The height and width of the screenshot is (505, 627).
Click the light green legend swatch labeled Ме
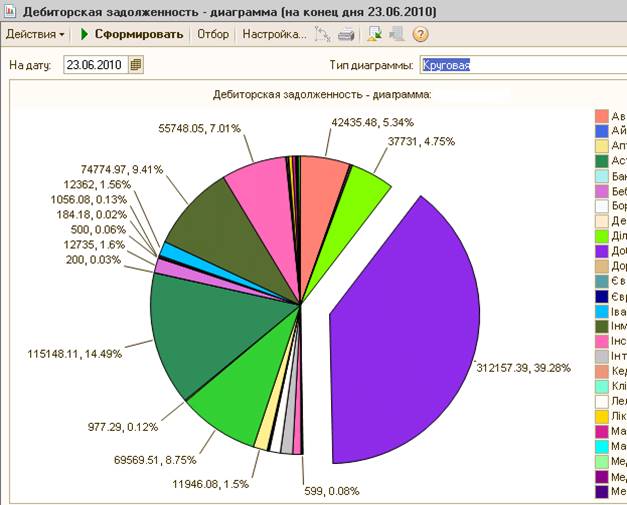(602, 462)
